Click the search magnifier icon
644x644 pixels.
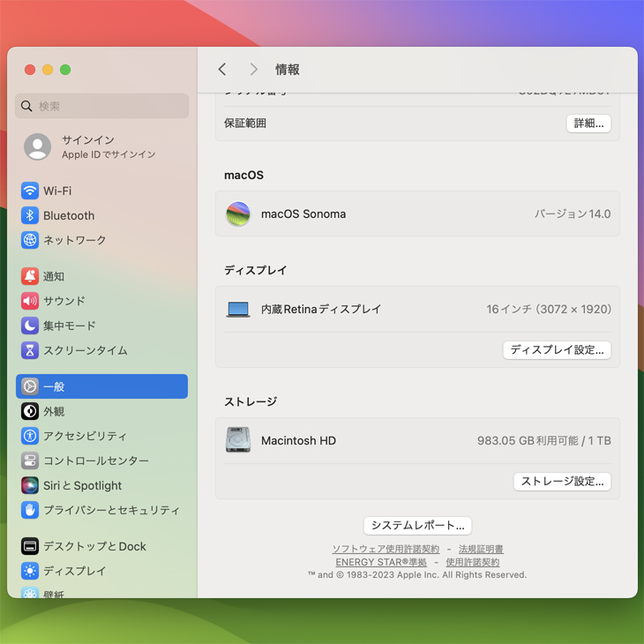click(x=26, y=106)
